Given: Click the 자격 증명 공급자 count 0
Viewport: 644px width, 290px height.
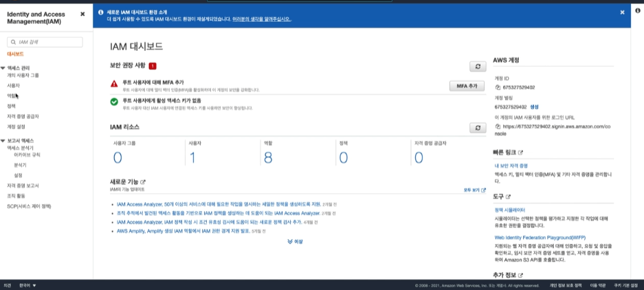Looking at the screenshot, I should (419, 158).
